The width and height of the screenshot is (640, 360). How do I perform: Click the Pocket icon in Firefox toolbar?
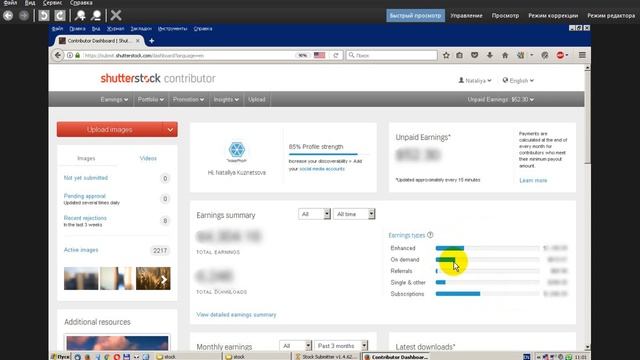tap(474, 55)
